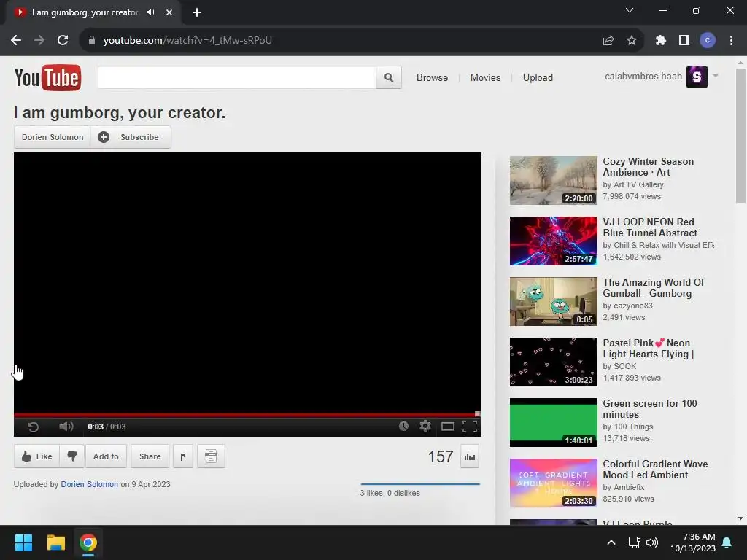Bookmark this tab with the star icon
The image size is (747, 560).
pos(632,41)
